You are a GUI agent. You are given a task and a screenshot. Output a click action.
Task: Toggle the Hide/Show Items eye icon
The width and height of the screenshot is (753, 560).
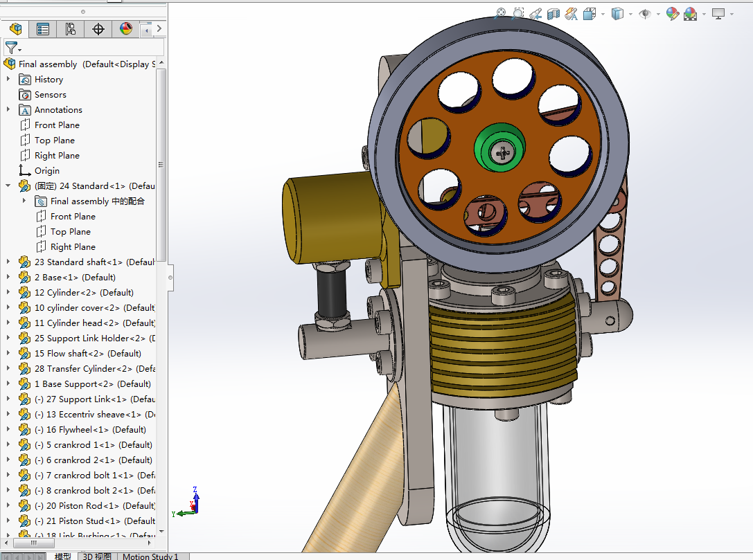[x=645, y=14]
